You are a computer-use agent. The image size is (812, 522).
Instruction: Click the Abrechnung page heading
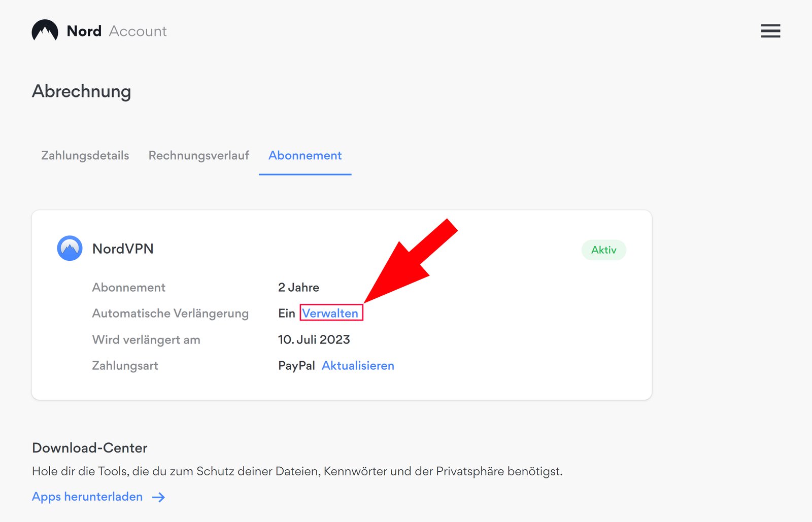pos(82,91)
